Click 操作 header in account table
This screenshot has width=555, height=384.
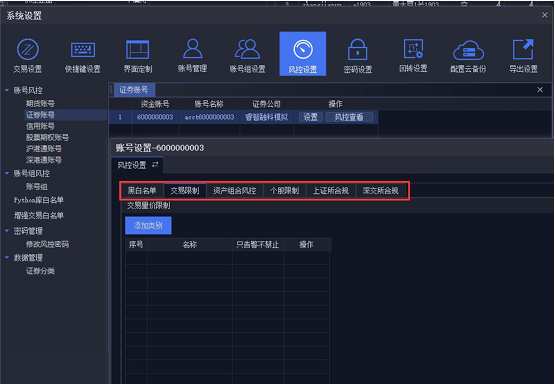(x=335, y=104)
